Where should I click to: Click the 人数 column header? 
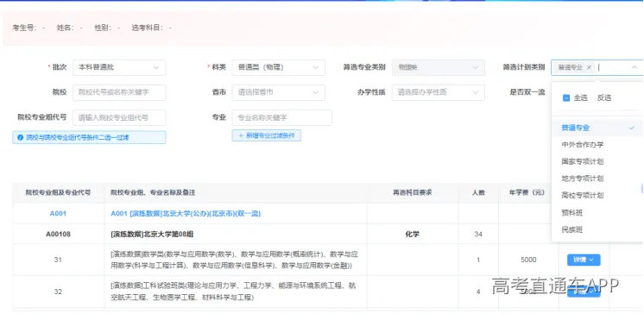click(478, 192)
